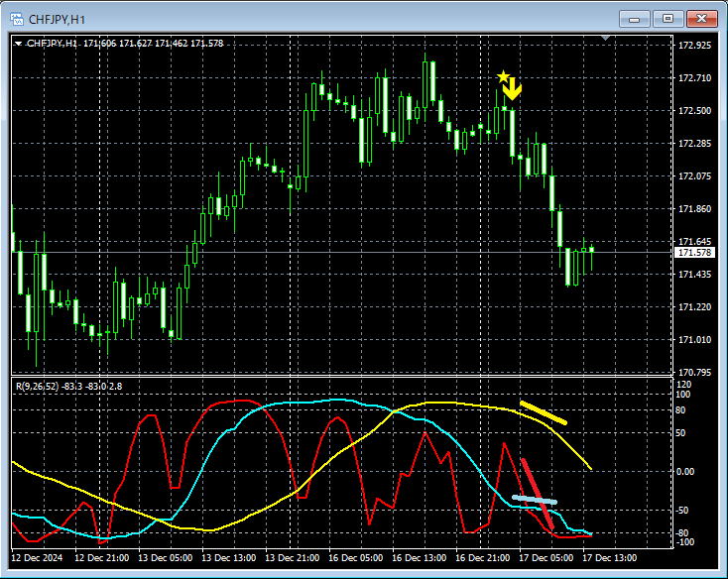Click price scale value 172.075
Image resolution: width=728 pixels, height=579 pixels.
[694, 176]
